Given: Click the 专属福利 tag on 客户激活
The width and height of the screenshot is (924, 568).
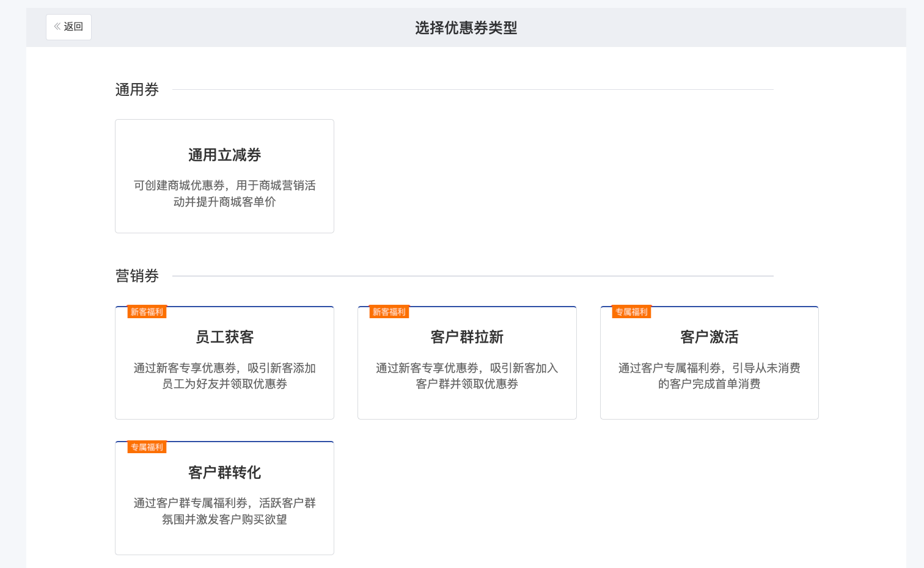Looking at the screenshot, I should coord(632,312).
